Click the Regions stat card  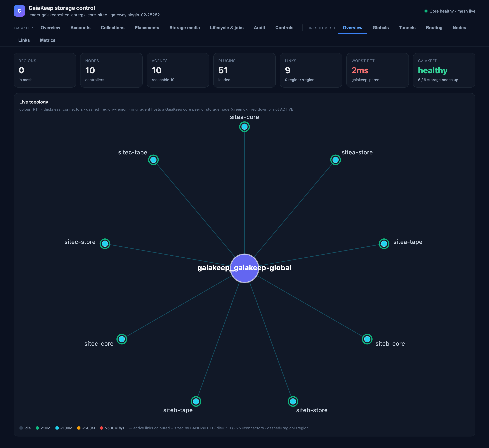pos(45,70)
